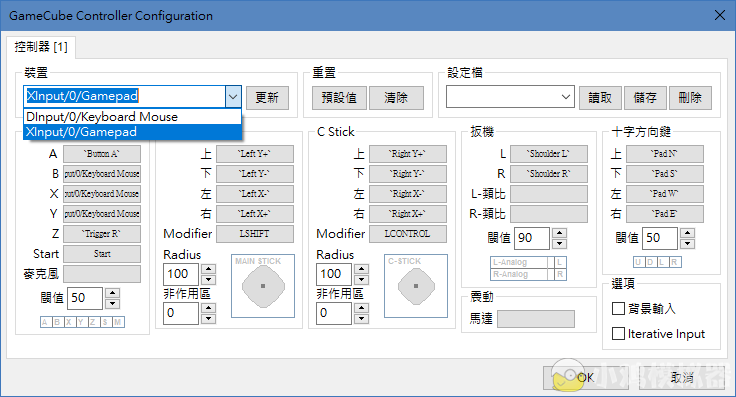Select DInput/0/Keyboard Mouse from device list
Screen dimensions: 736x397
132,117
